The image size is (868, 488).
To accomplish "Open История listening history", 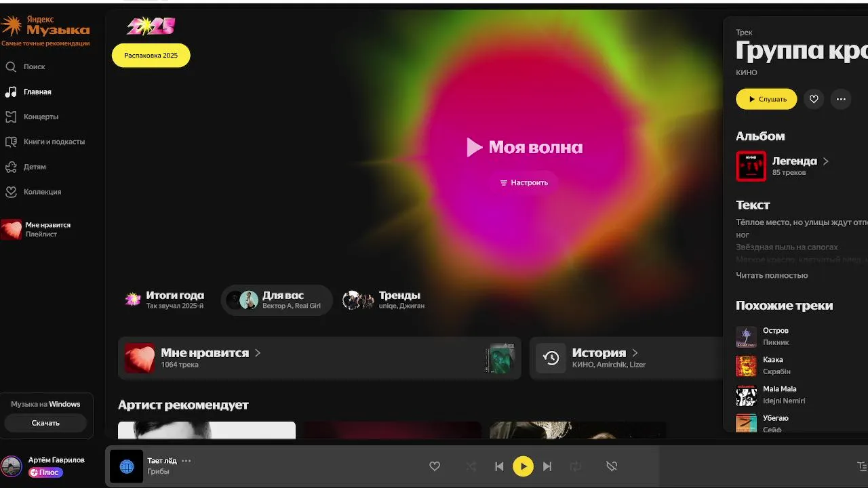I will pyautogui.click(x=626, y=358).
